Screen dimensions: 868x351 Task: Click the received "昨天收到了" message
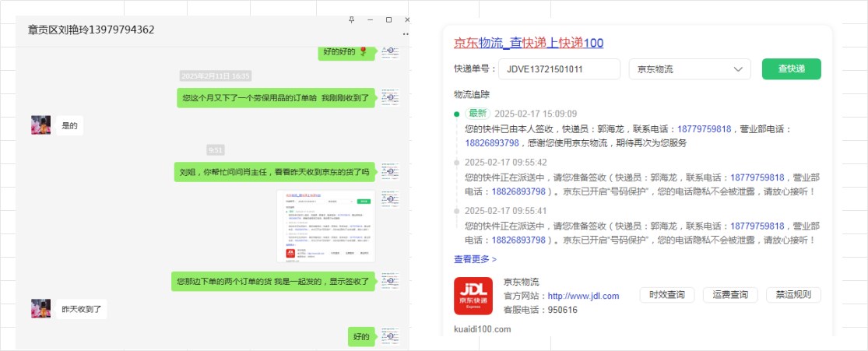click(x=82, y=309)
